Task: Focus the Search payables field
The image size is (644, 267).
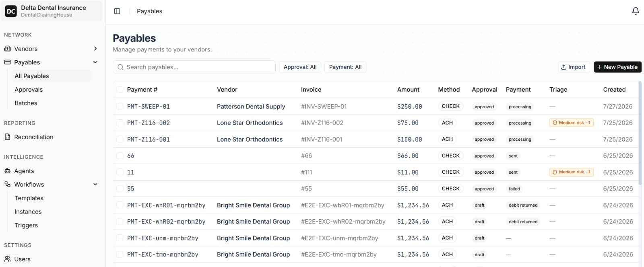Action: click(194, 67)
